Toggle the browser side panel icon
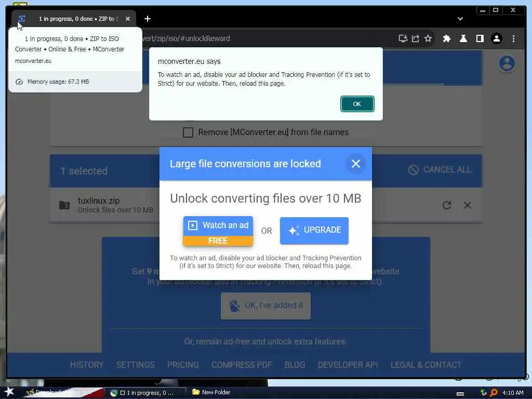 click(x=480, y=38)
